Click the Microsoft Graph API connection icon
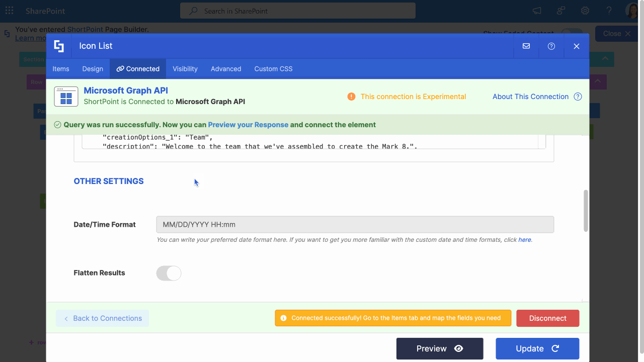 pos(66,97)
